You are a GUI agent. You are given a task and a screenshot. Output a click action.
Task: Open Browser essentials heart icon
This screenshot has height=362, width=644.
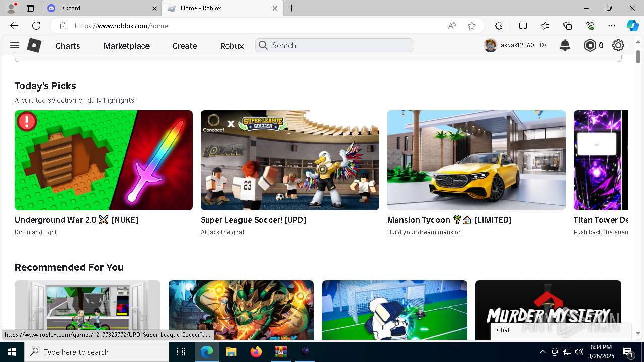[590, 26]
